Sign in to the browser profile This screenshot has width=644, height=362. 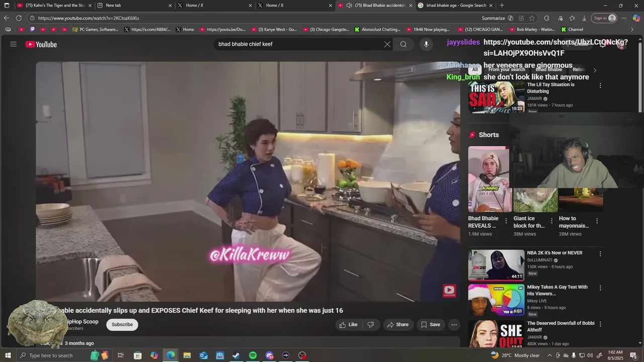tap(604, 18)
